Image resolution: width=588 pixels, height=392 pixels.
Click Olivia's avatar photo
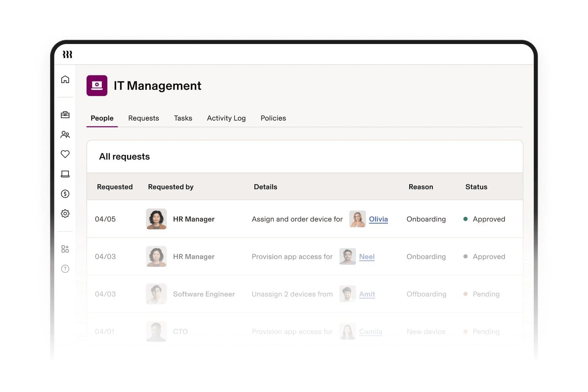pos(357,219)
